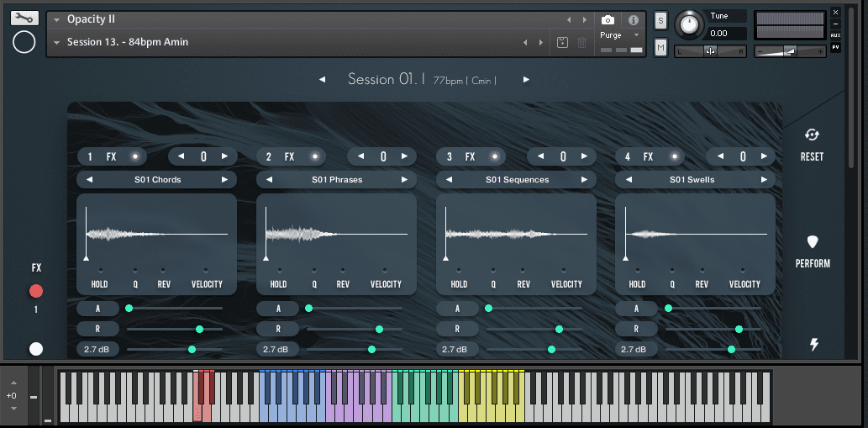
Task: Click the trash delete preset icon
Action: pos(581,42)
